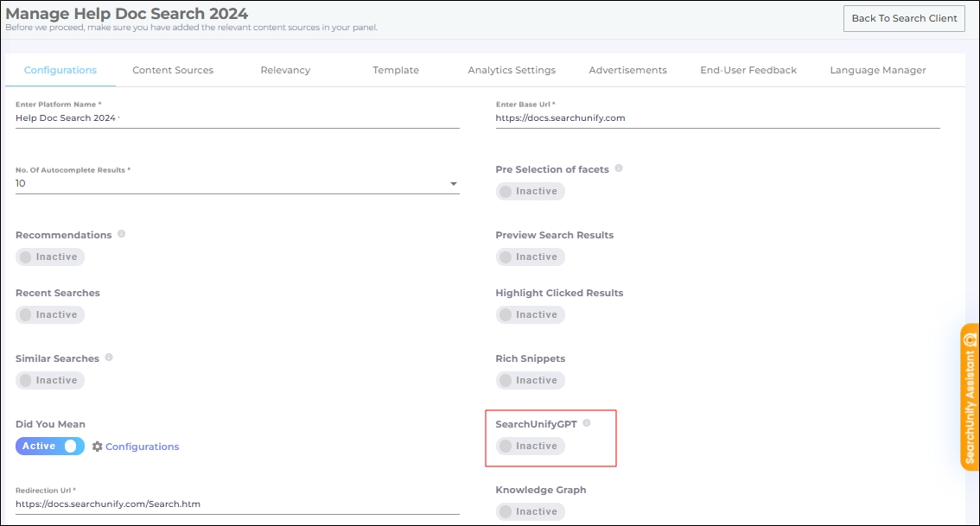The image size is (980, 526).
Task: Open the SearchUnify Assistant side widget
Action: click(970, 396)
